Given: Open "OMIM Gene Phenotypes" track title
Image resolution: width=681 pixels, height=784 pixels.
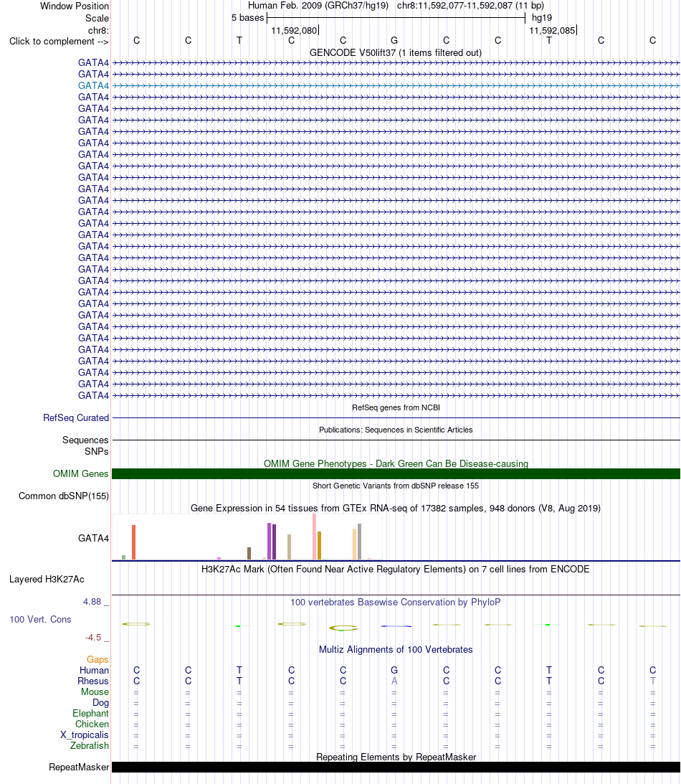Looking at the screenshot, I should pos(396,463).
